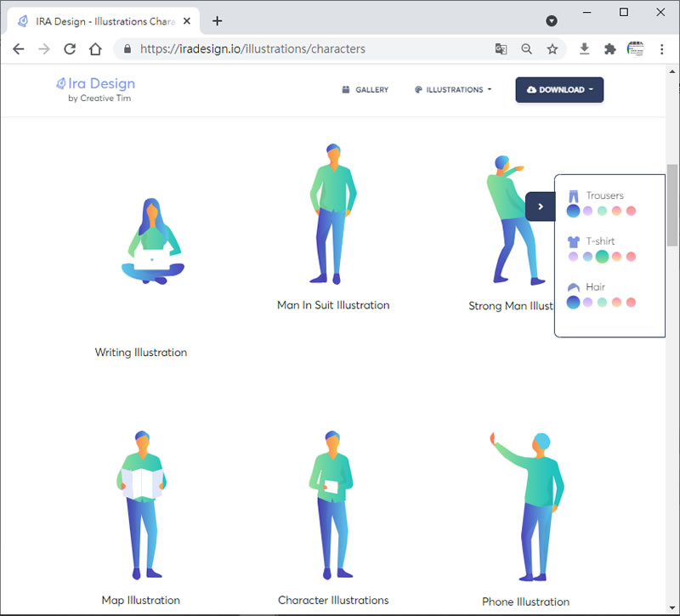Select the IRA Design browser tab
Screen dimensions: 680x616
tap(104, 20)
